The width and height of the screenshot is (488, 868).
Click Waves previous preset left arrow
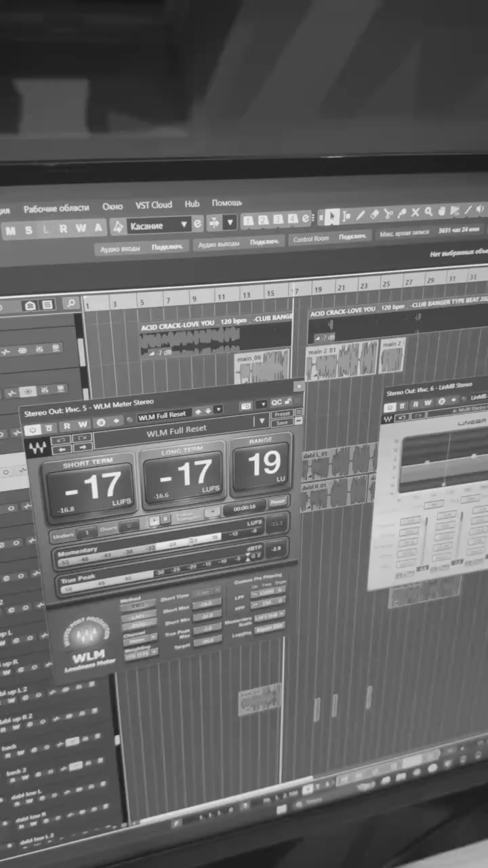62,449
